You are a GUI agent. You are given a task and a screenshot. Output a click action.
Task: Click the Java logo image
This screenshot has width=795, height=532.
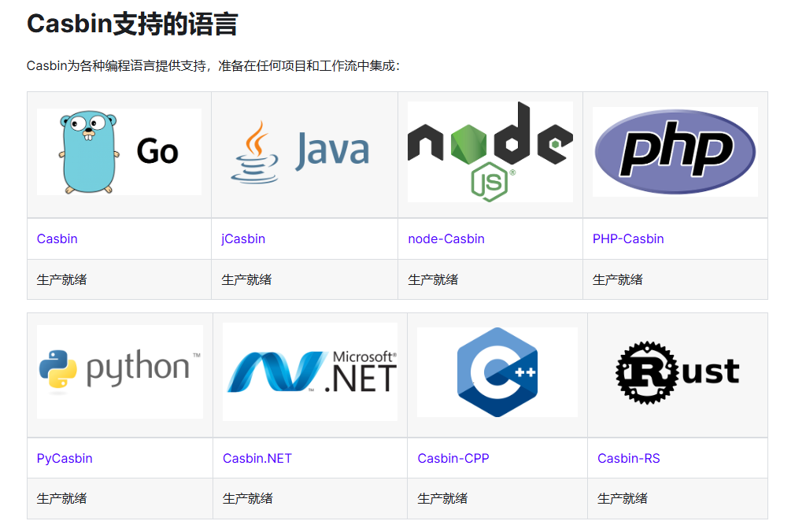304,151
